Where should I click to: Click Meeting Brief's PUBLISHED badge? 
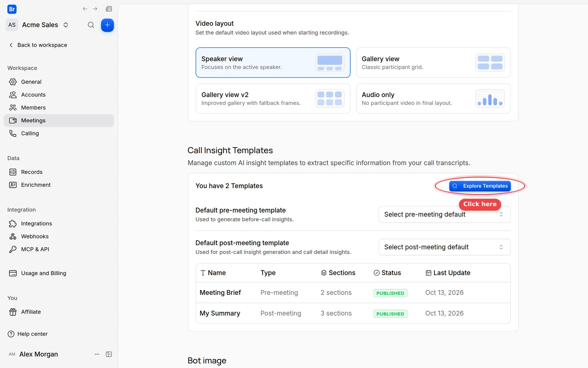(x=390, y=293)
